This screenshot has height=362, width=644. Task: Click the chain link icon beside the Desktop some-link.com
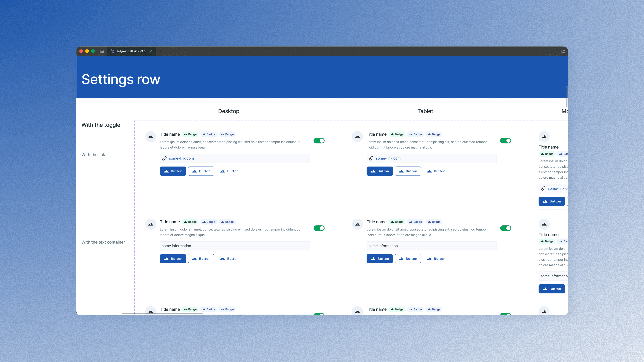pyautogui.click(x=165, y=158)
